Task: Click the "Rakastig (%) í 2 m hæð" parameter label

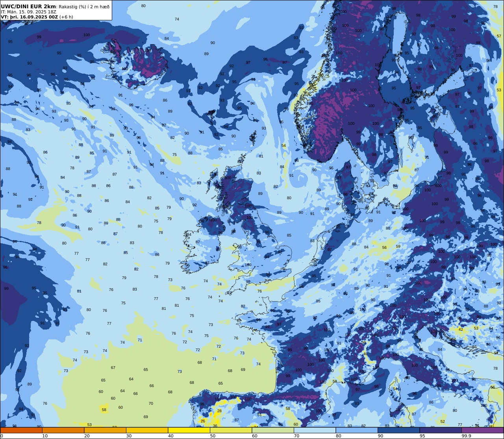Action: [84, 7]
